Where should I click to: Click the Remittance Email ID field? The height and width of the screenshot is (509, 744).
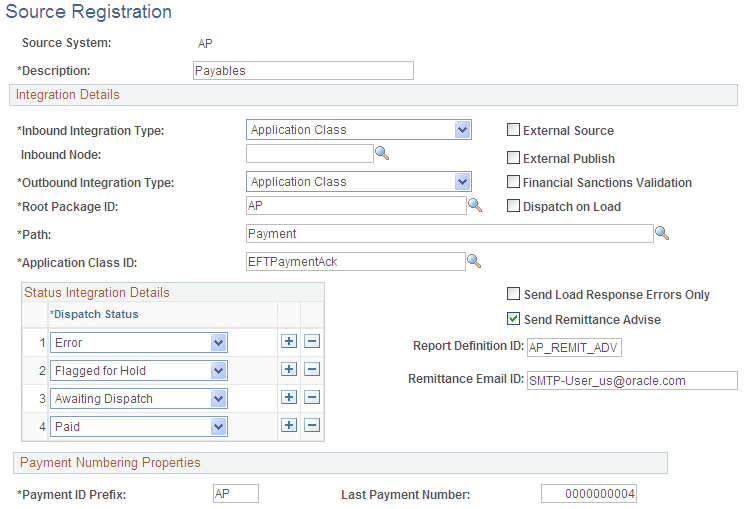(x=632, y=380)
